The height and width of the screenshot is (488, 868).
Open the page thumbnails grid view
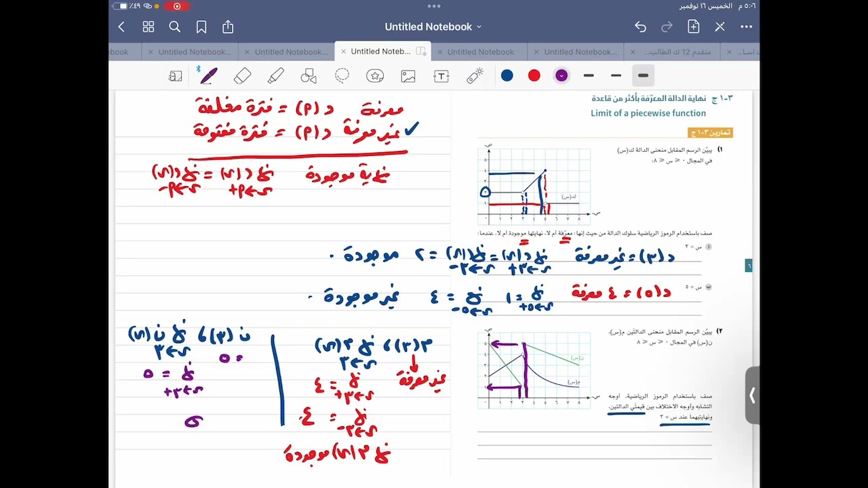(149, 27)
